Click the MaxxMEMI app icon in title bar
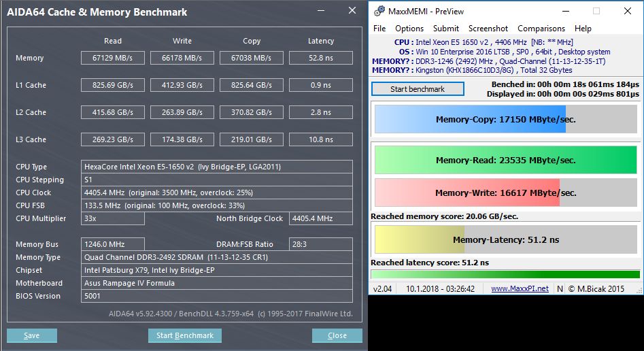 click(379, 11)
